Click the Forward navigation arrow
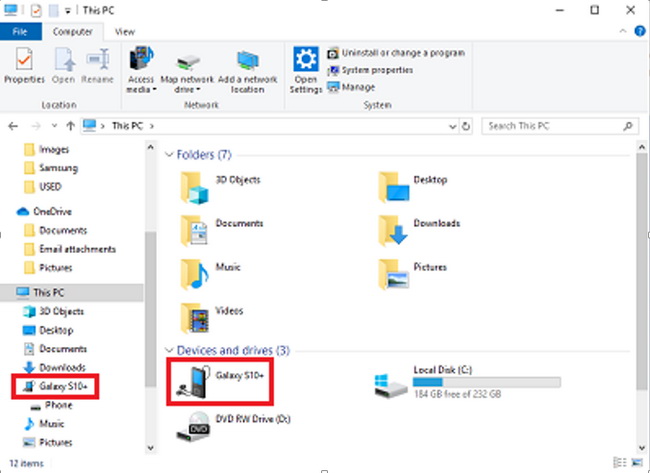This screenshot has height=473, width=650. [x=36, y=126]
